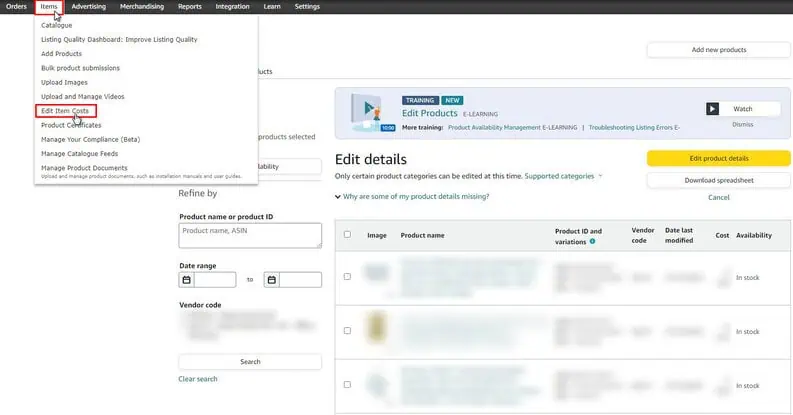The width and height of the screenshot is (793, 415).
Task: Click the Product name column header
Action: (x=422, y=236)
